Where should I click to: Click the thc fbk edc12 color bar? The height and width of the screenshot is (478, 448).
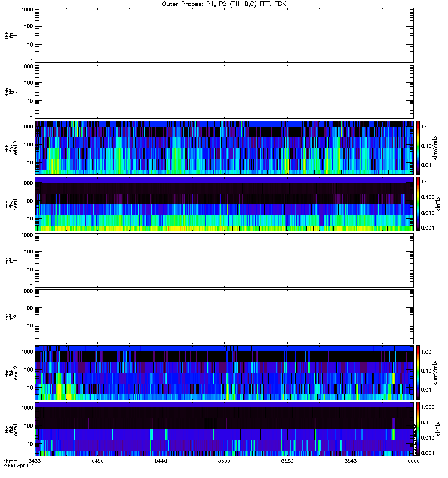point(418,373)
